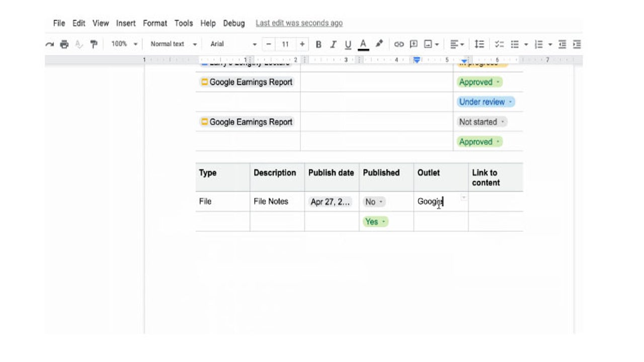Select the Paint format tool

coord(94,44)
